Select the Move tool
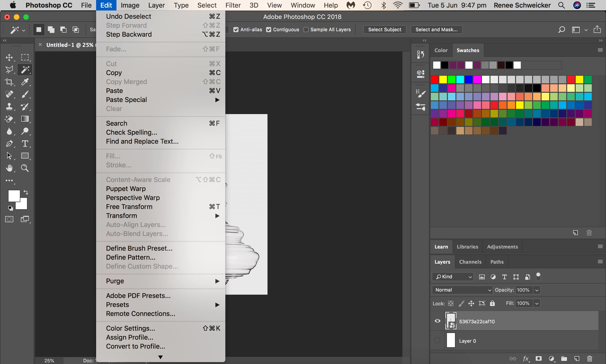 coord(9,58)
